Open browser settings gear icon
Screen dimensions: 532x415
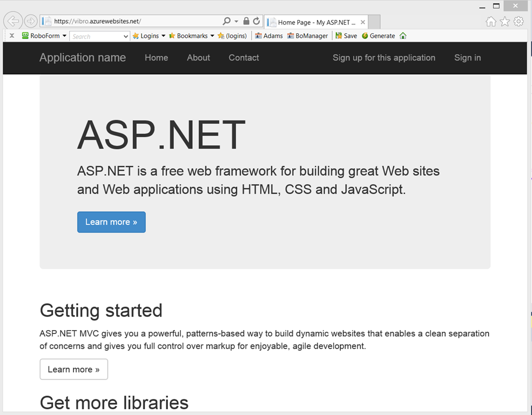(x=518, y=22)
